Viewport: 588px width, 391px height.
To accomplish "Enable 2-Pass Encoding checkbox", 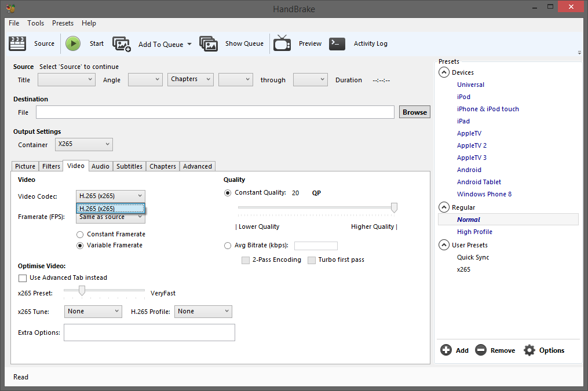I will pos(246,260).
